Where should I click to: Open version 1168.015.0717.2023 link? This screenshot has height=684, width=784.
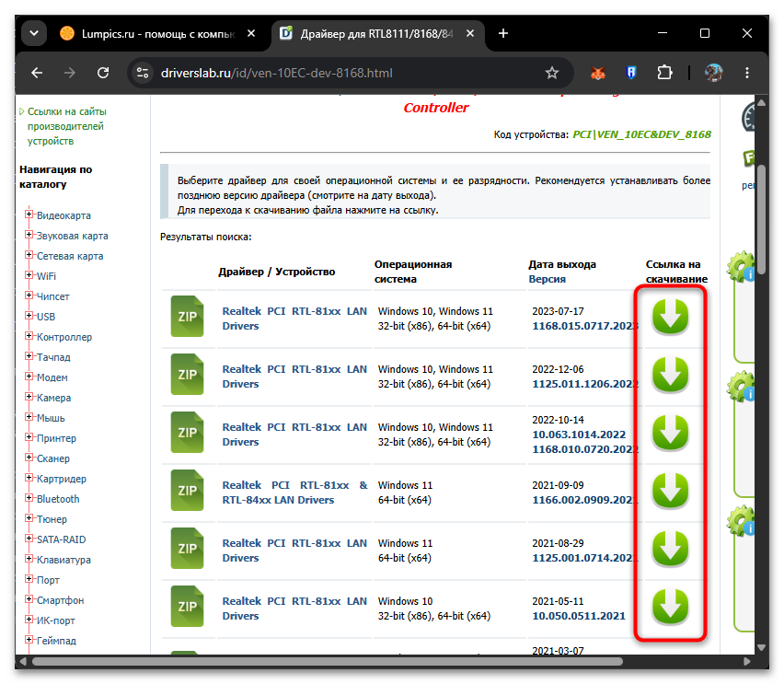click(585, 326)
